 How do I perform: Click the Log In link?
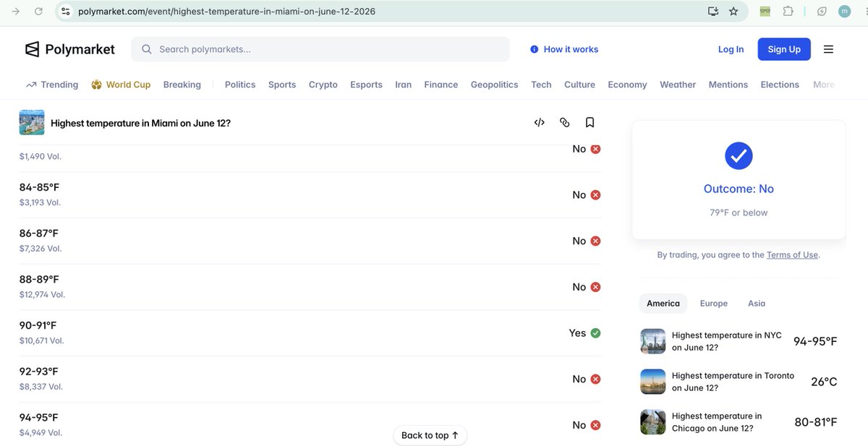point(731,49)
